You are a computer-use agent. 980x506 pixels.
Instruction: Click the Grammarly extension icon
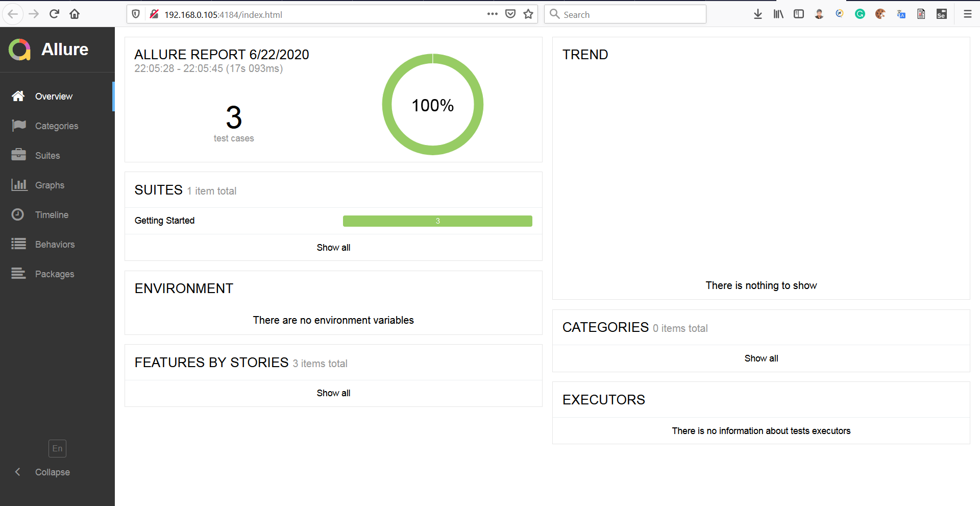pos(860,14)
